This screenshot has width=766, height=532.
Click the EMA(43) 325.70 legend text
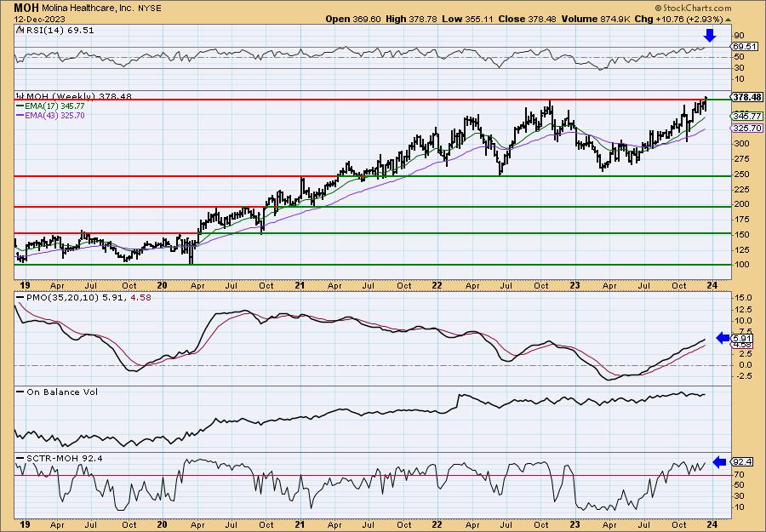(55, 115)
